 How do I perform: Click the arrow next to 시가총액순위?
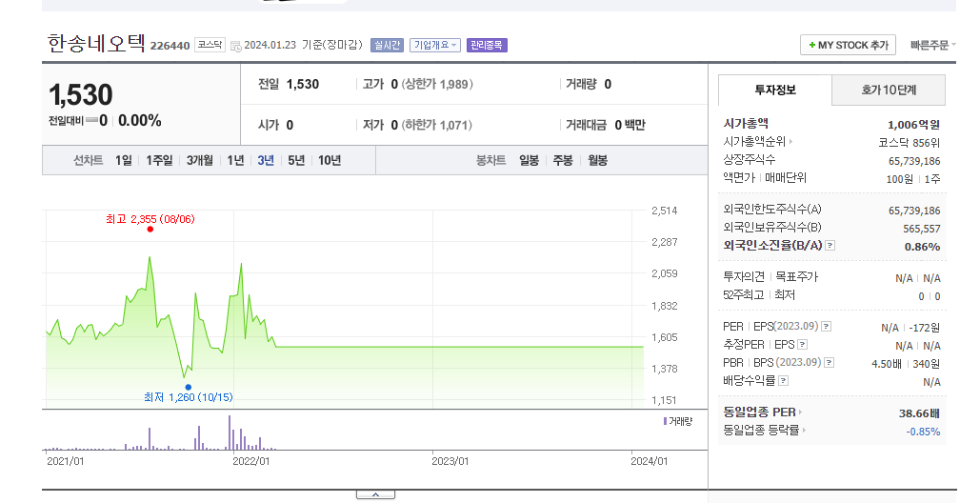pos(790,142)
